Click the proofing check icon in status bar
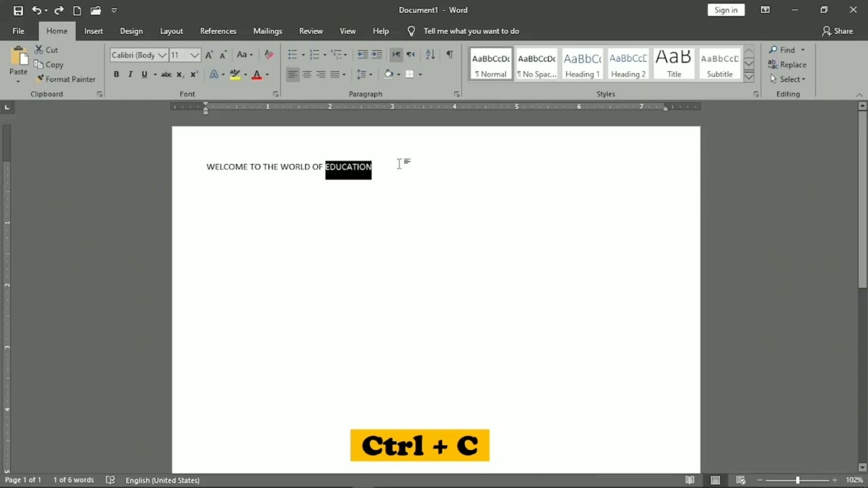The width and height of the screenshot is (868, 488). point(111,480)
